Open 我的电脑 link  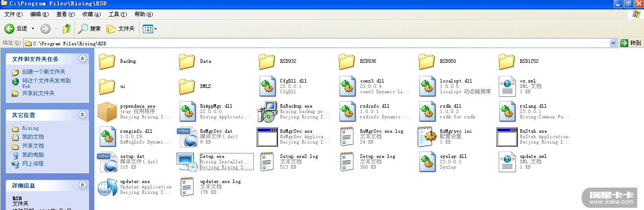point(33,155)
